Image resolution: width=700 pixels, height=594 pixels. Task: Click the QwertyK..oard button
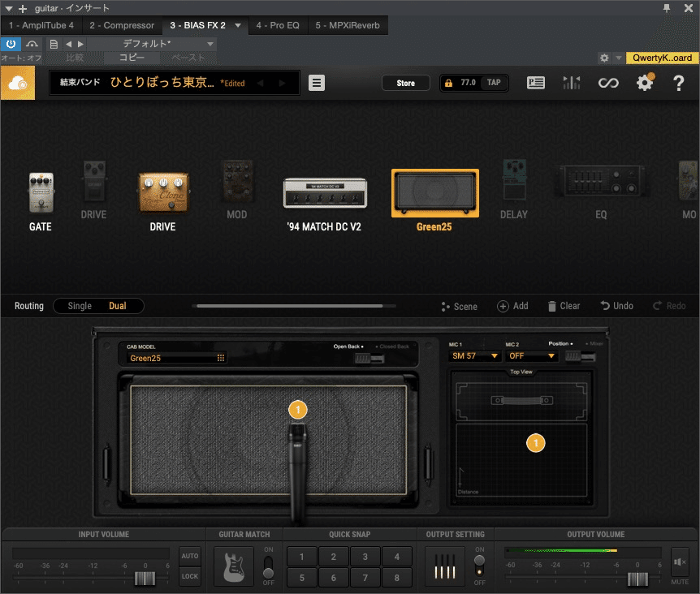click(663, 58)
